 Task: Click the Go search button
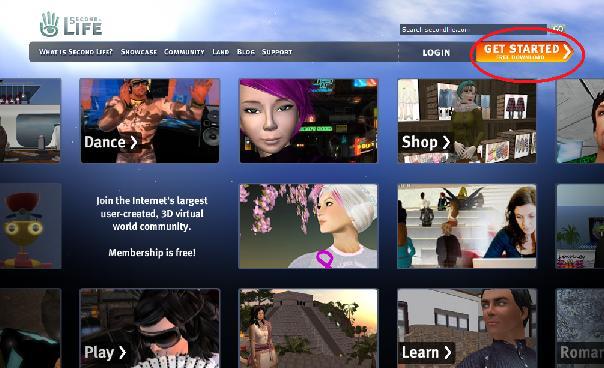click(558, 29)
